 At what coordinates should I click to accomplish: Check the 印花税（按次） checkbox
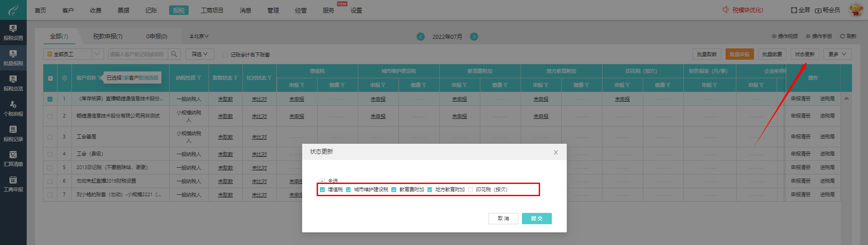pos(470,190)
